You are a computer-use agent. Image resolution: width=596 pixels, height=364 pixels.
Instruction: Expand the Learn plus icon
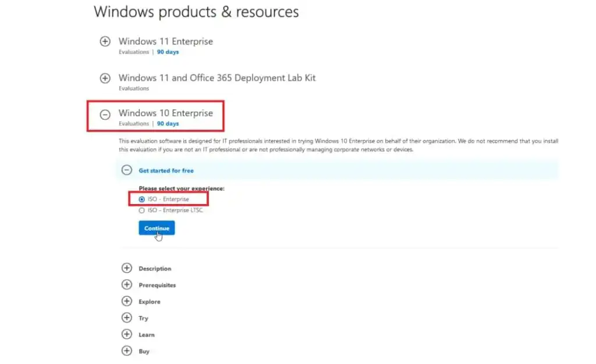126,334
